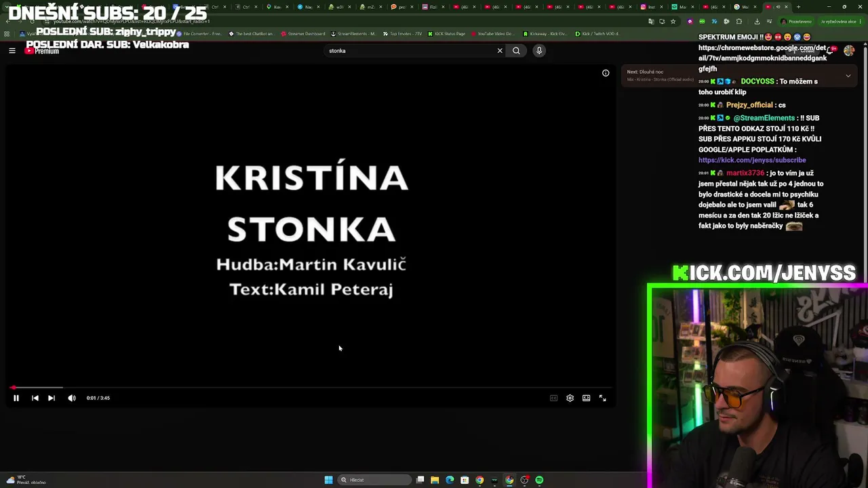Run the YouTube search

516,51
